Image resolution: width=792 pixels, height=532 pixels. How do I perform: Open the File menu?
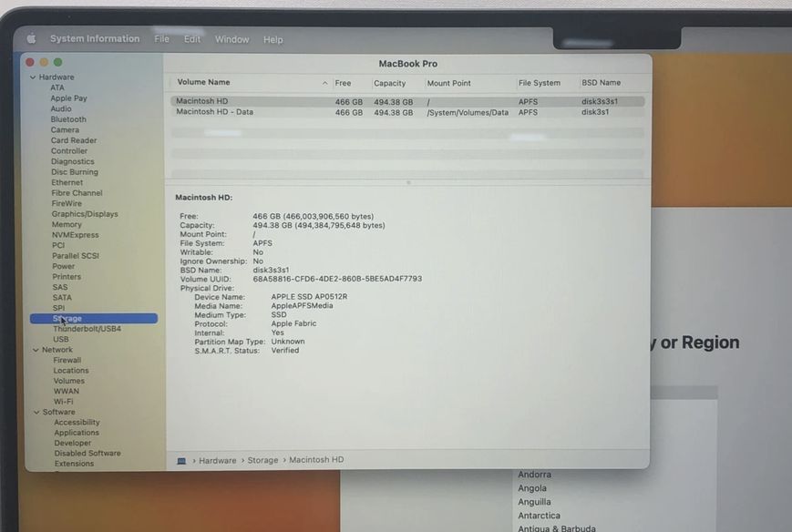point(161,39)
